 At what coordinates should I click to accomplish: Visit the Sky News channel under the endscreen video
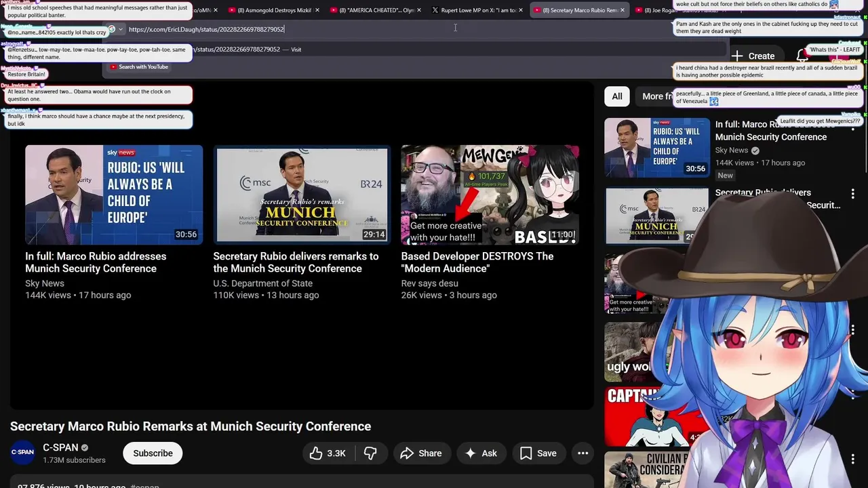coord(45,283)
